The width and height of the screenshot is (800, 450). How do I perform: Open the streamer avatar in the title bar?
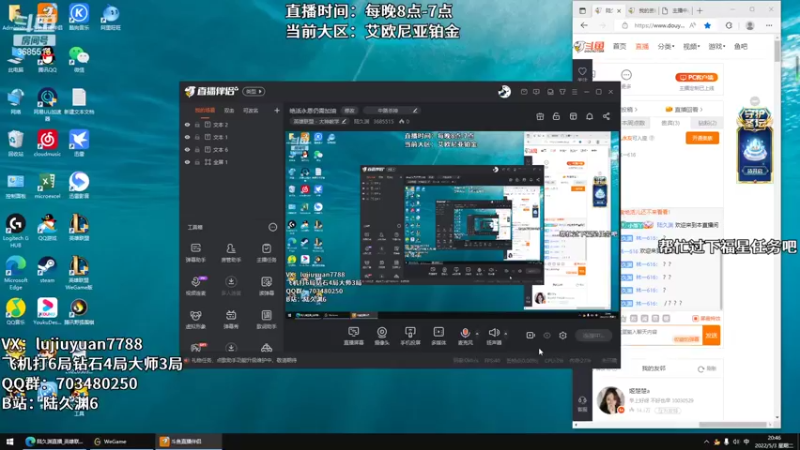coord(504,91)
